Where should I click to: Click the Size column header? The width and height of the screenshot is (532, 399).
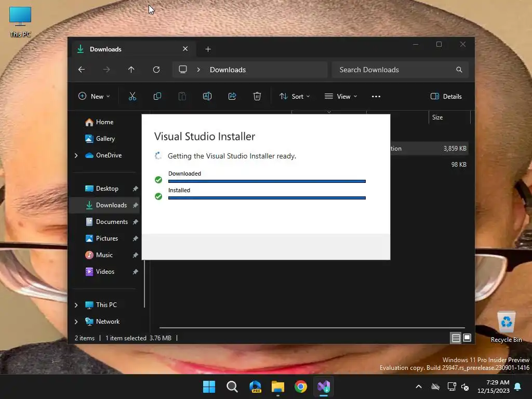point(449,117)
